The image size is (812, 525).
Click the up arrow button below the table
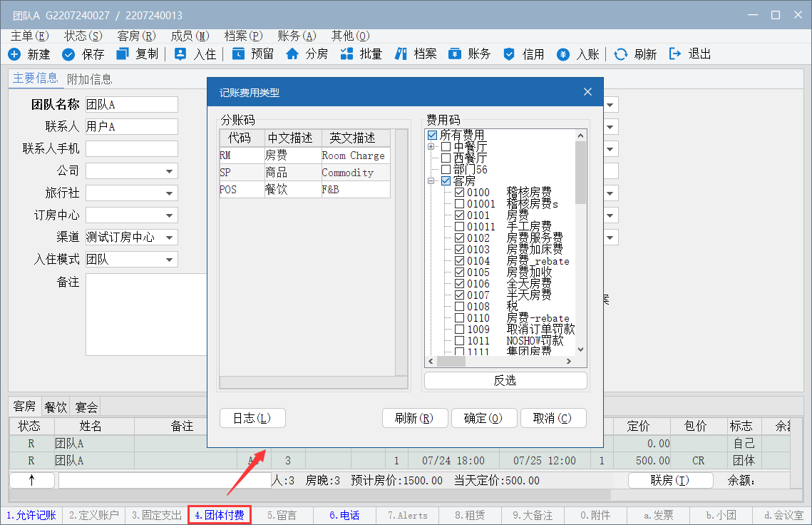click(31, 481)
